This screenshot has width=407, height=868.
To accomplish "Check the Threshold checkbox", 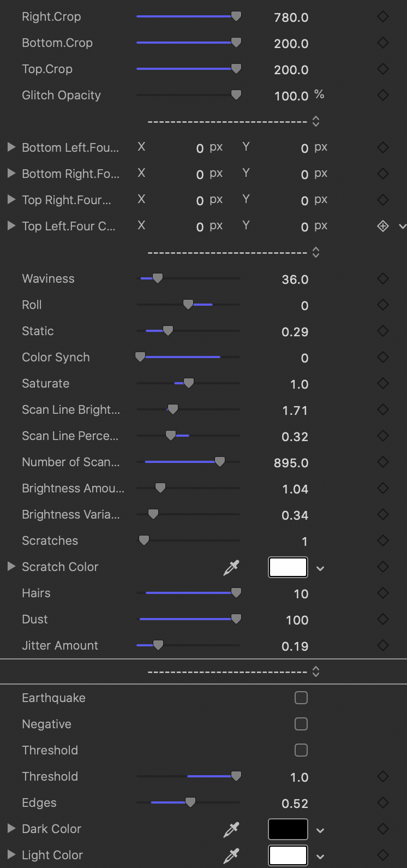I will coord(301,750).
